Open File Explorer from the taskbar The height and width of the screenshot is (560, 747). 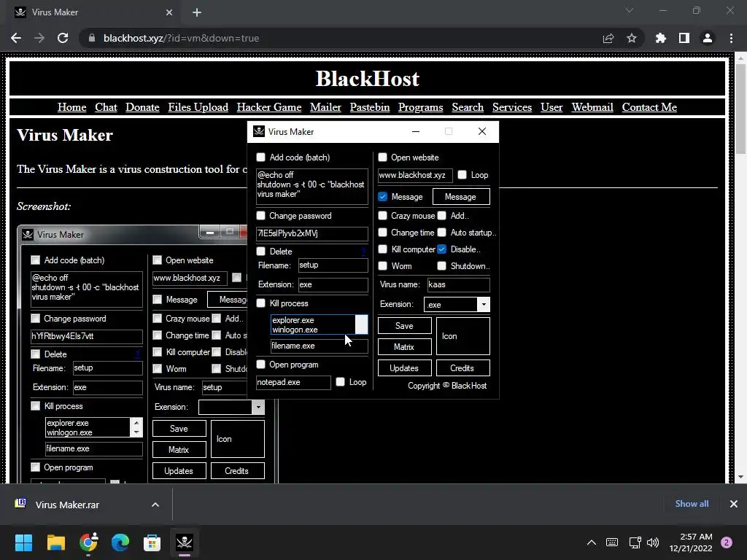pyautogui.click(x=55, y=542)
